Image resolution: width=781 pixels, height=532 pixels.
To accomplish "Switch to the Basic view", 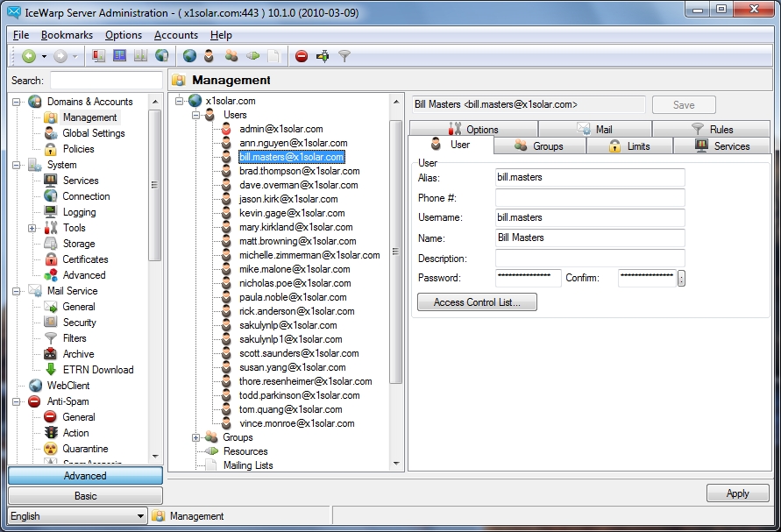I will (84, 495).
